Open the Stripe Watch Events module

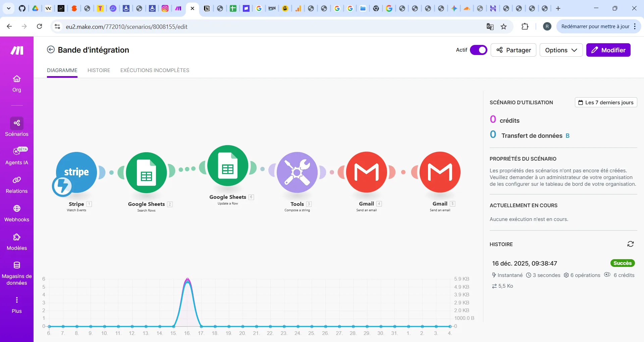[76, 172]
